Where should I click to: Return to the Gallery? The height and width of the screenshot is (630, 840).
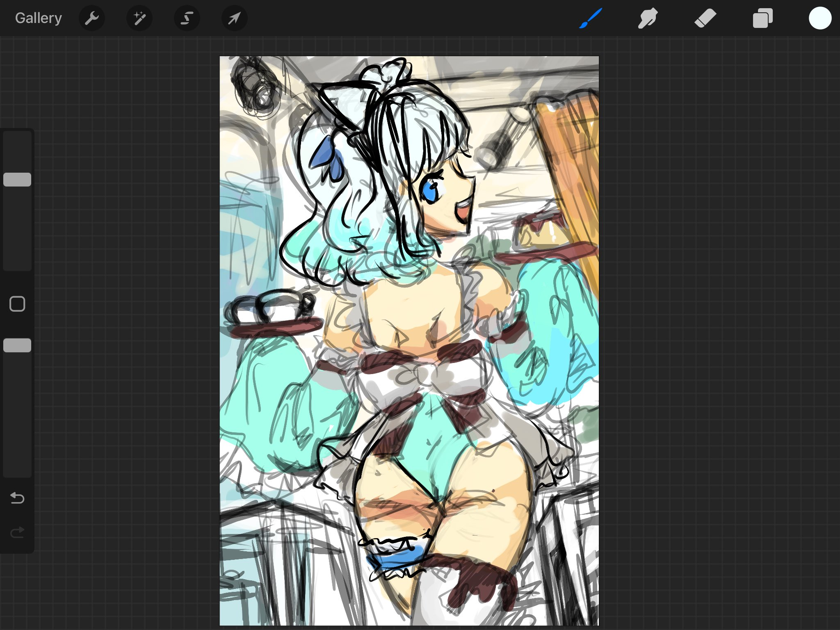38,18
